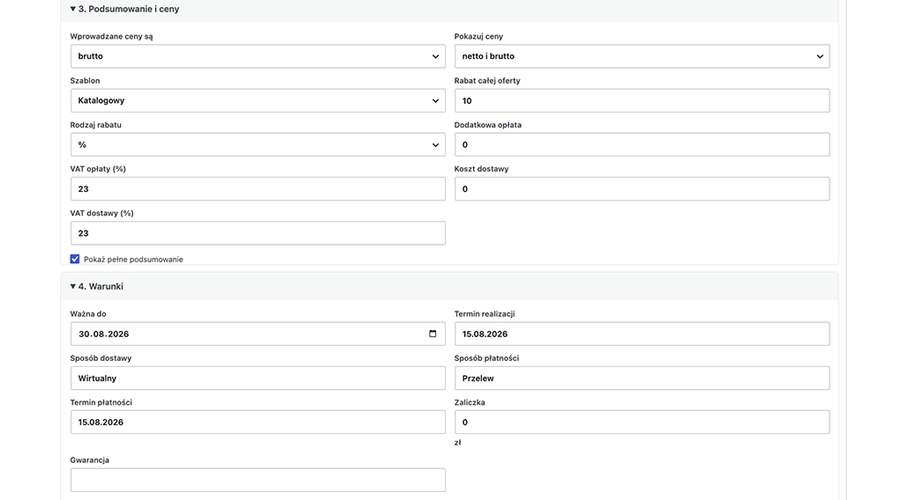The width and height of the screenshot is (900, 500).
Task: Open calendar picker in Ważna do field
Action: click(433, 334)
